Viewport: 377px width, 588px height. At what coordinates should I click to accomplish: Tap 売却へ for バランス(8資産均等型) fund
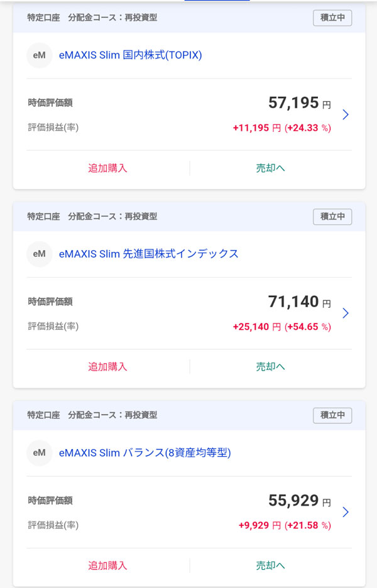271,566
